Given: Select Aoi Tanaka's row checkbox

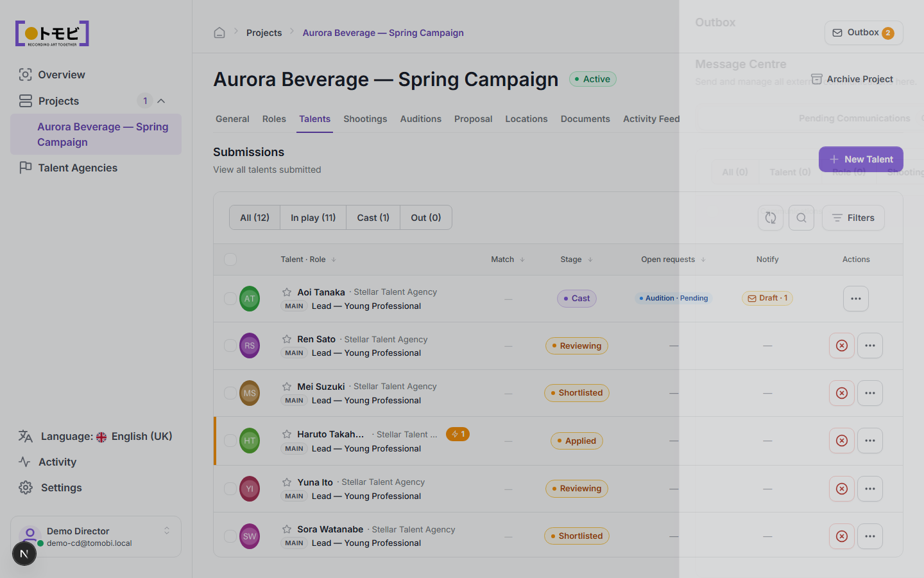Looking at the screenshot, I should pyautogui.click(x=230, y=299).
